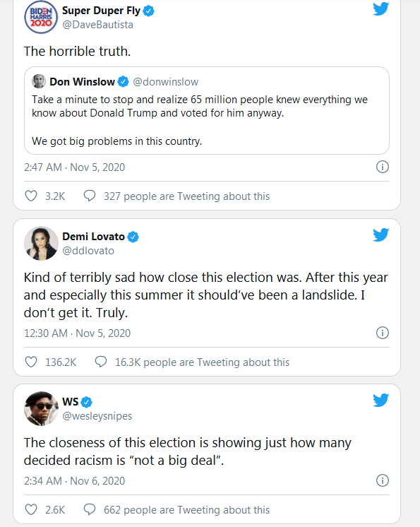Open info icon on Nov 6 tweet

pyautogui.click(x=383, y=480)
